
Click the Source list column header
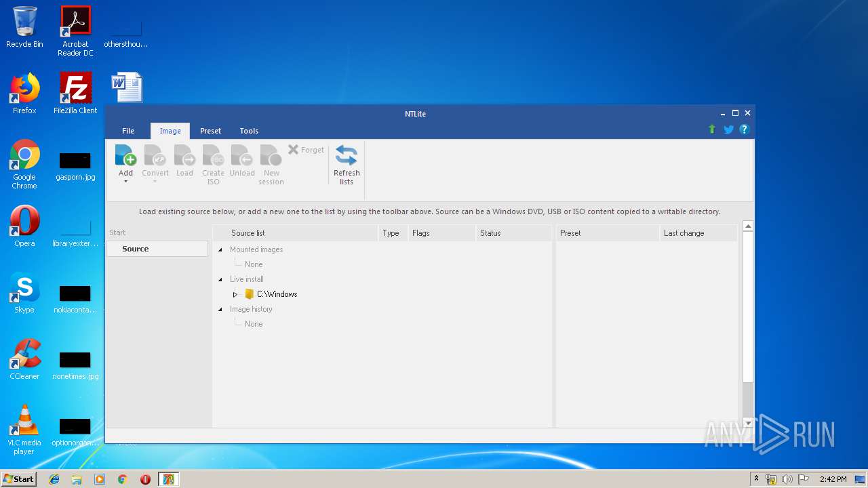[296, 233]
